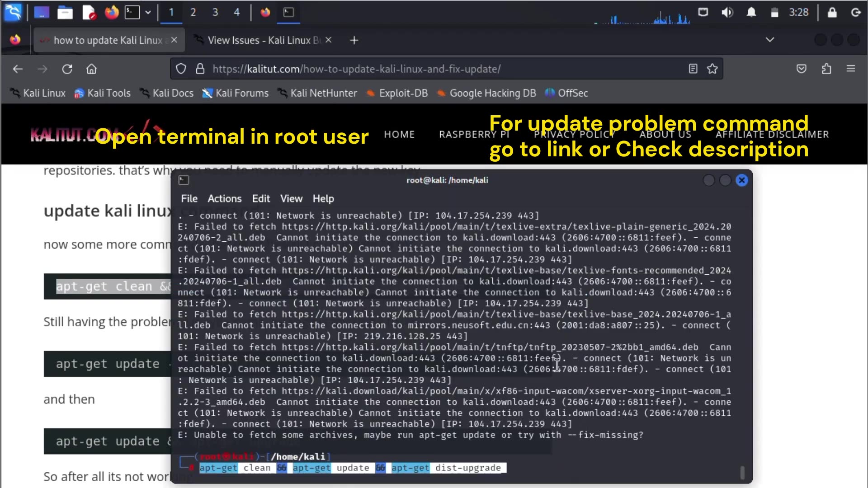
Task: Click inside the browser address bar
Action: [407, 69]
